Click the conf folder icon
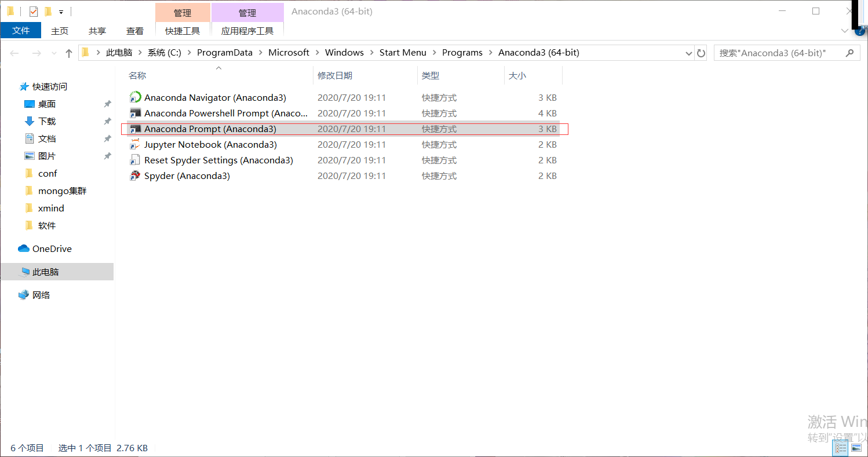Viewport: 868px width, 457px height. pyautogui.click(x=30, y=173)
